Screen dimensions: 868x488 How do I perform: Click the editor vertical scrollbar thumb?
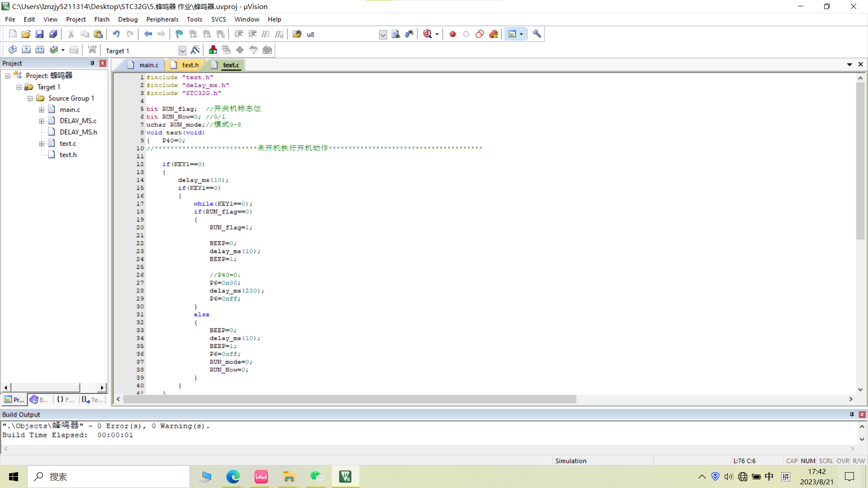pyautogui.click(x=860, y=161)
